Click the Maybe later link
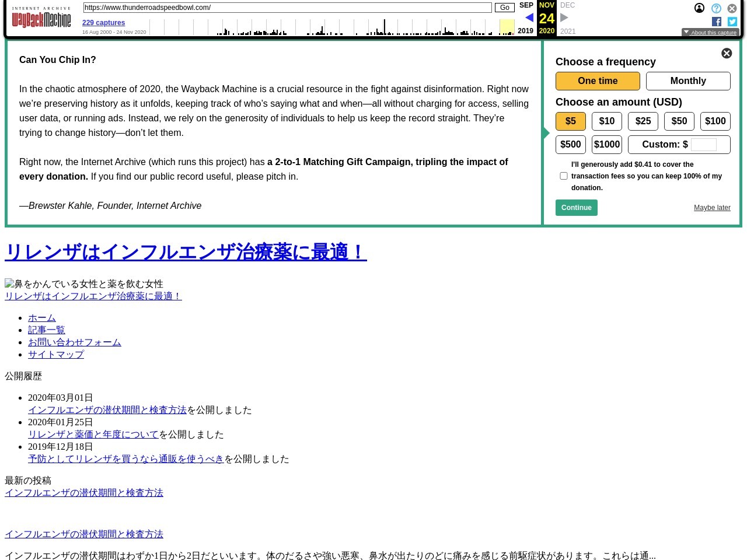This screenshot has width=747, height=560. 712,208
